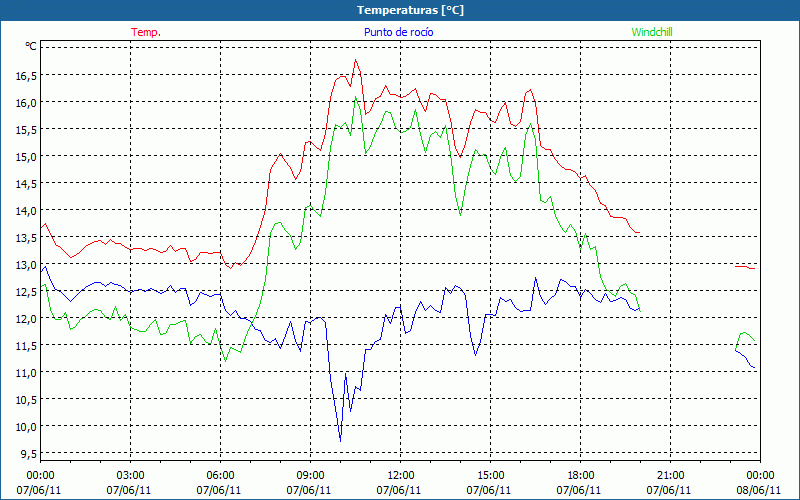Click the 11,5 y-axis value
Viewport: 800px width, 500px height.
(26, 346)
